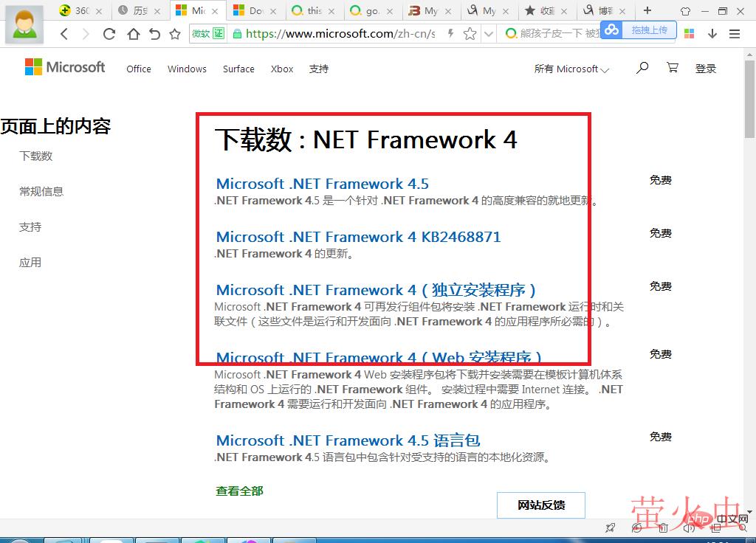
Task: Jump to 支持 in sidebar
Action: coord(30,227)
